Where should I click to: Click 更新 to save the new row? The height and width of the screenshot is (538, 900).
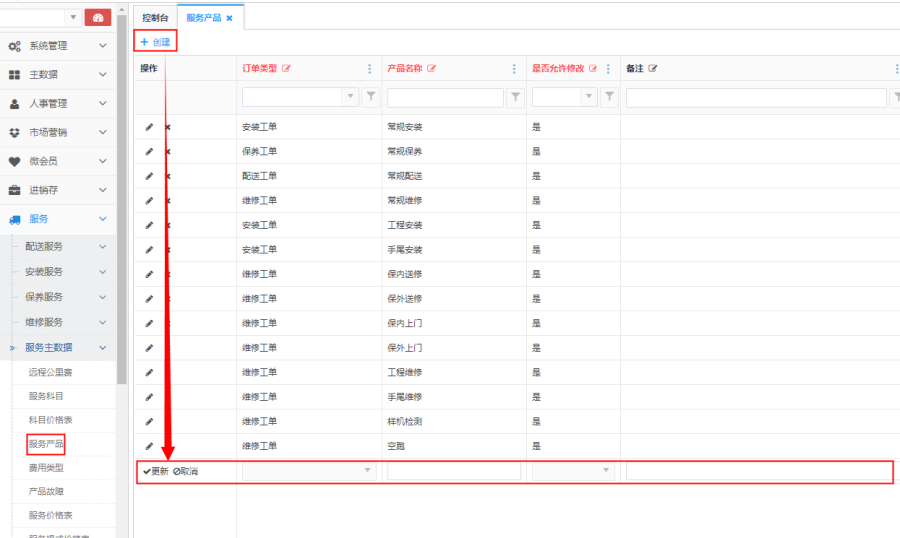click(x=155, y=471)
